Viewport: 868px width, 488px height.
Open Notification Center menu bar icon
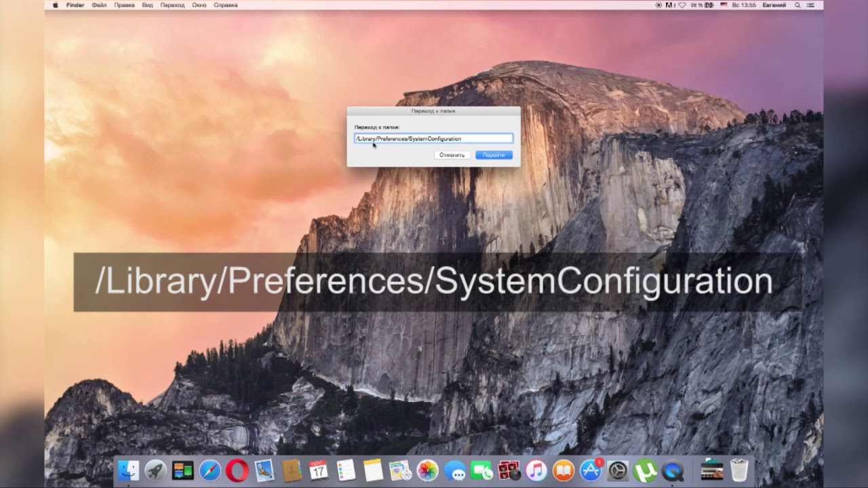[x=812, y=5]
